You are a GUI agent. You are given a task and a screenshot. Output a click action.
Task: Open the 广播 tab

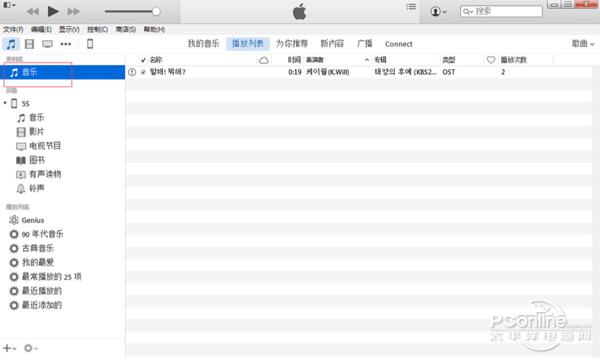coord(364,44)
